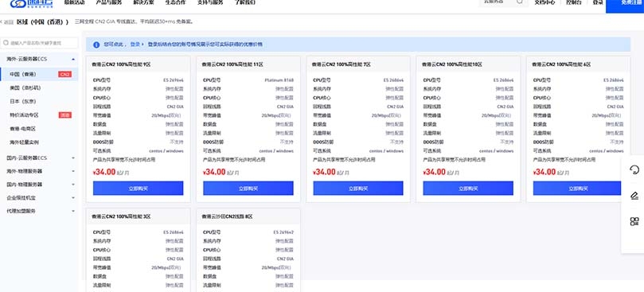This screenshot has width=644, height=292.
Task: Click the ¥34.00 price on 10区 card
Action: point(435,172)
